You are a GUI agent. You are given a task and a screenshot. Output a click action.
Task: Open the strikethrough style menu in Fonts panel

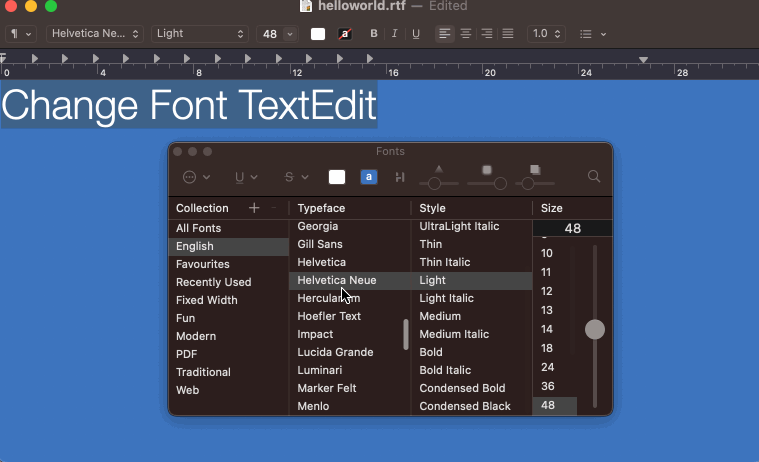(x=296, y=177)
